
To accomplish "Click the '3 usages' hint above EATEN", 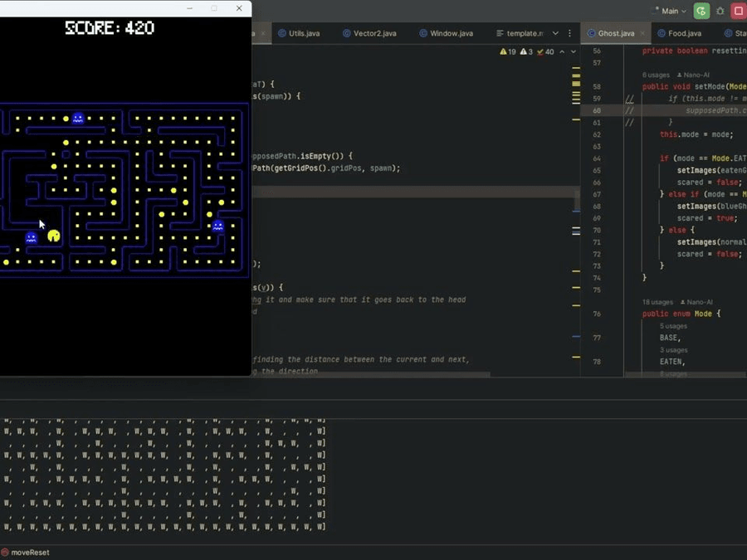I will click(x=673, y=350).
